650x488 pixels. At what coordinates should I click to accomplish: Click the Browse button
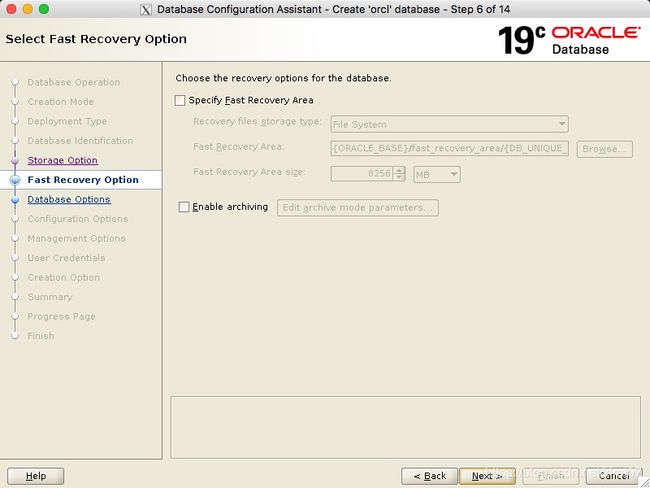[x=604, y=149]
